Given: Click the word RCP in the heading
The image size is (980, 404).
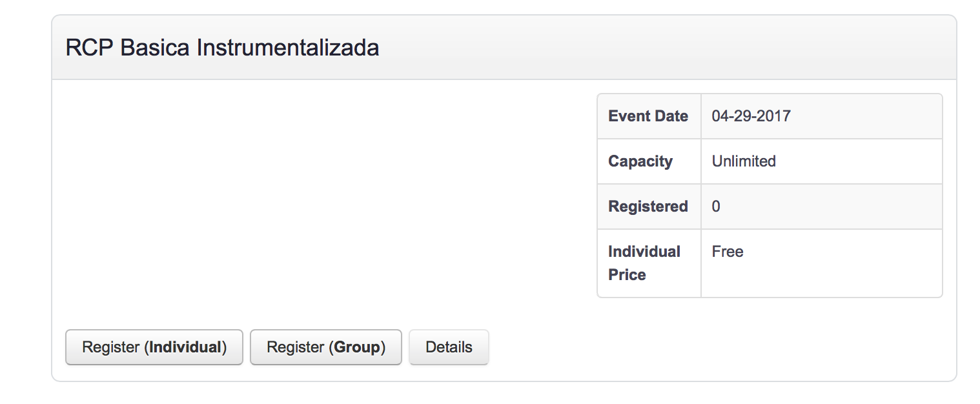Looking at the screenshot, I should pyautogui.click(x=89, y=48).
